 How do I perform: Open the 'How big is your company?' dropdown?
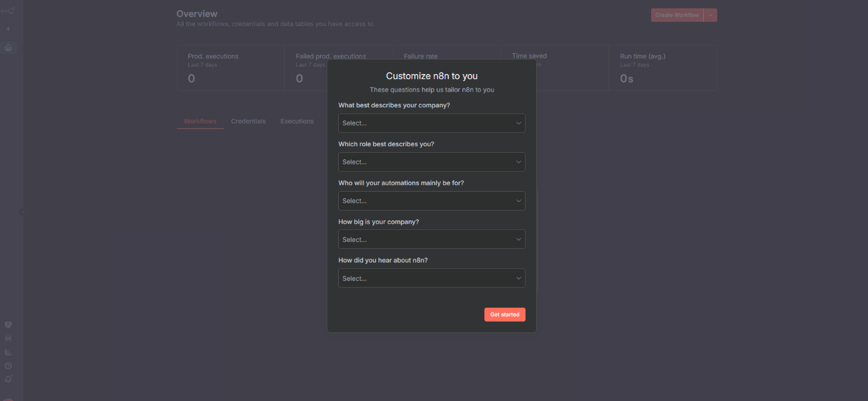point(431,240)
